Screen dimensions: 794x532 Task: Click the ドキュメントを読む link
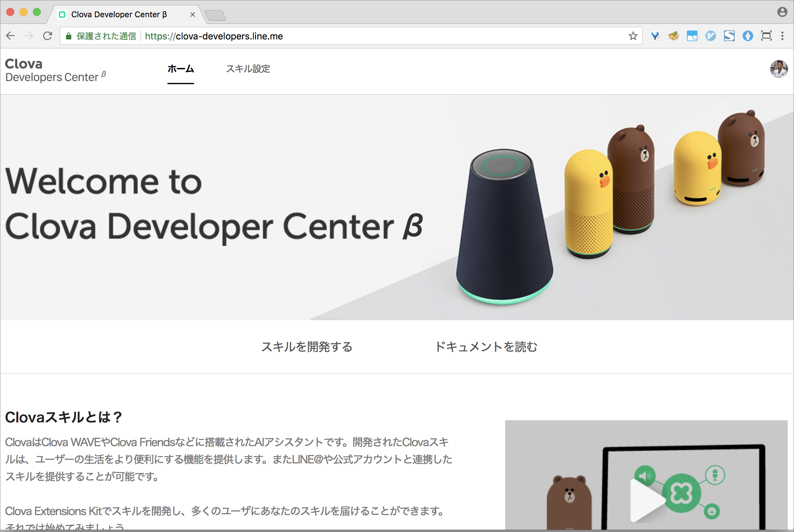pos(487,347)
